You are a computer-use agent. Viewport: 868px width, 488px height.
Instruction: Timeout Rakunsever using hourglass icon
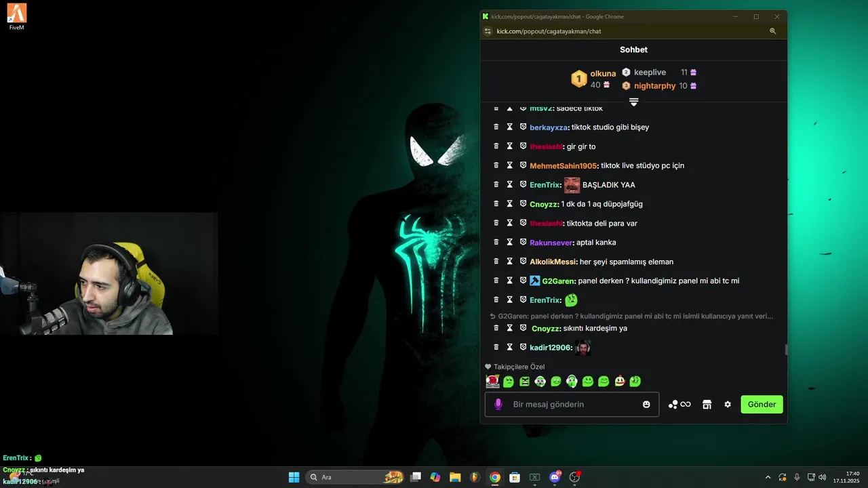click(x=510, y=242)
